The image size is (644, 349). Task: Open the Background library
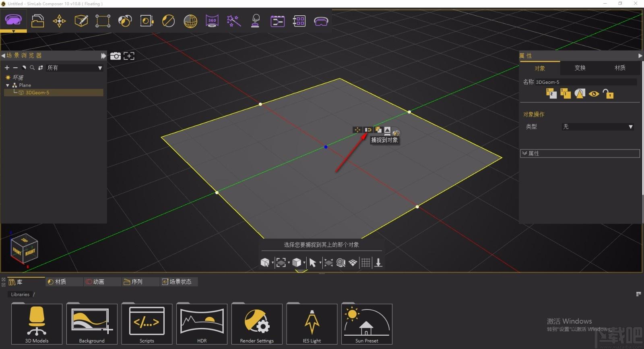[92, 324]
